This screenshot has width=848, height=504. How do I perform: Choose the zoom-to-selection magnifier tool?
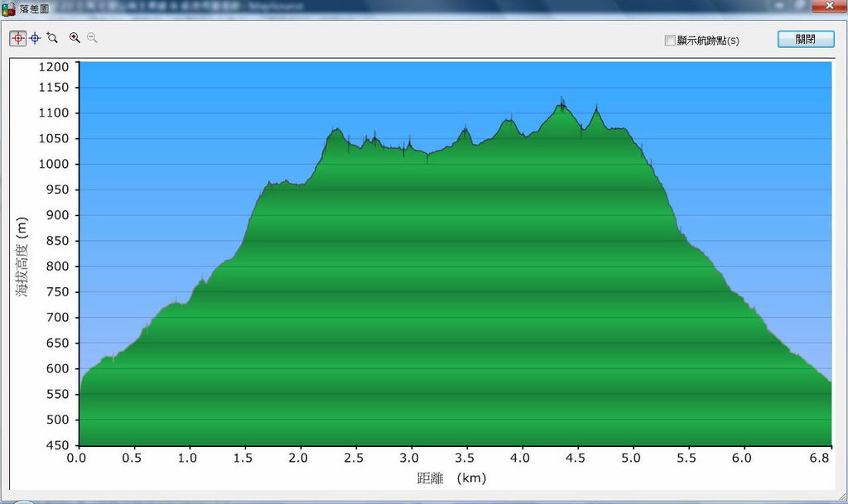(x=52, y=38)
